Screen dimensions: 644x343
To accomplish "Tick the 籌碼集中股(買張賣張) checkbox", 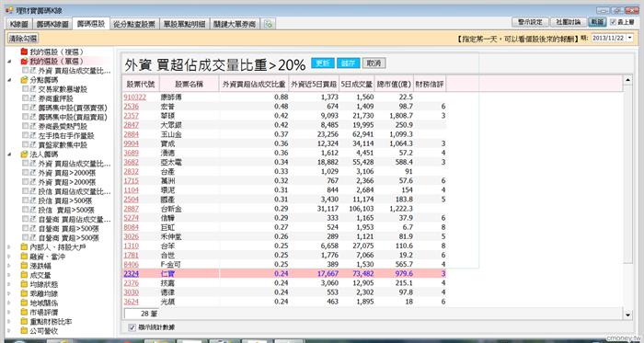I will click(26, 108).
